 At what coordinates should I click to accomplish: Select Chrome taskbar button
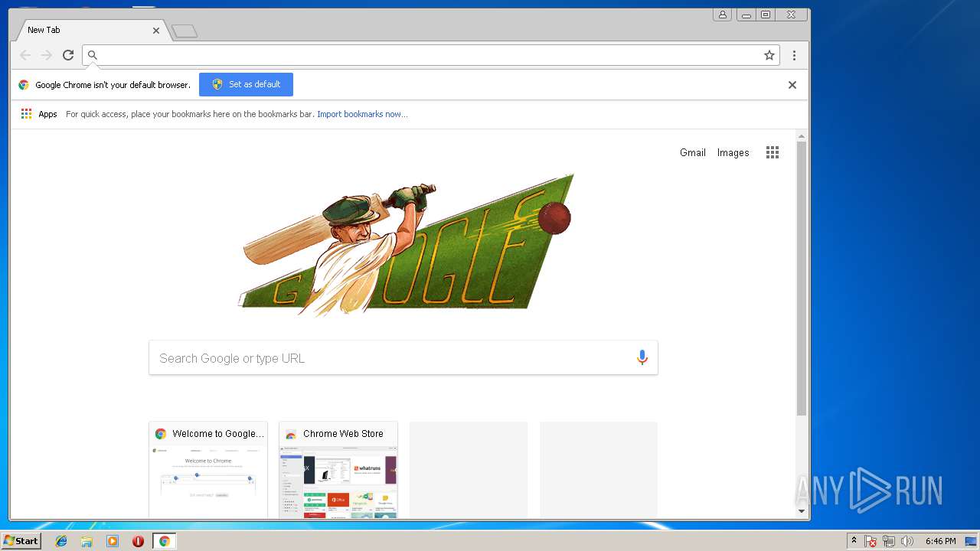tap(164, 541)
